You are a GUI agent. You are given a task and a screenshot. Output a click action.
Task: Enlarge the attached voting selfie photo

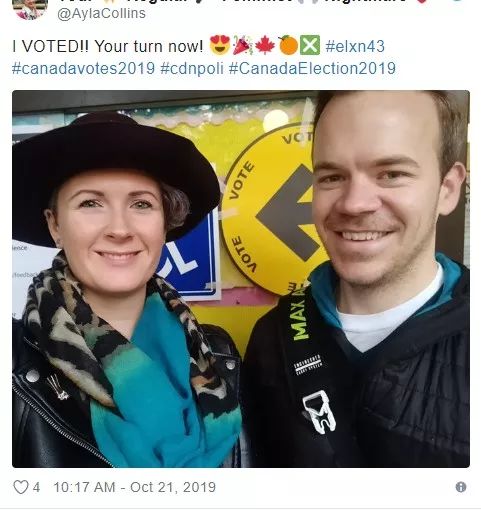click(x=241, y=279)
